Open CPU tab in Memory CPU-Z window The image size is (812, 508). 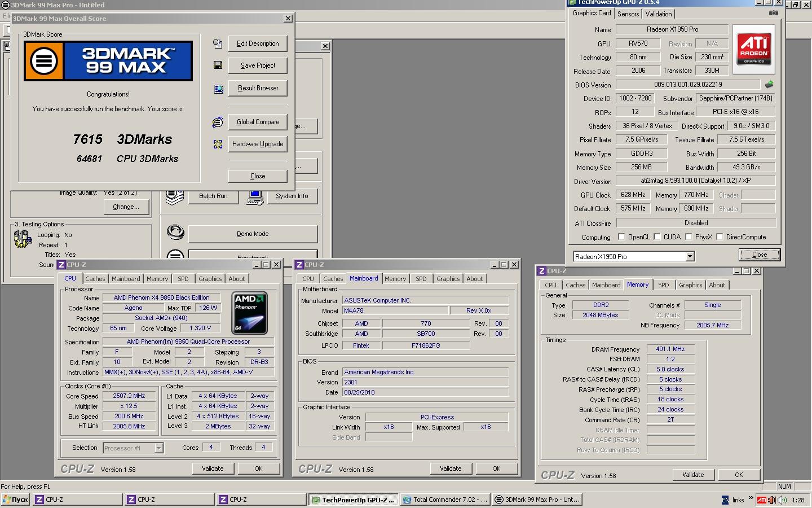tap(551, 285)
